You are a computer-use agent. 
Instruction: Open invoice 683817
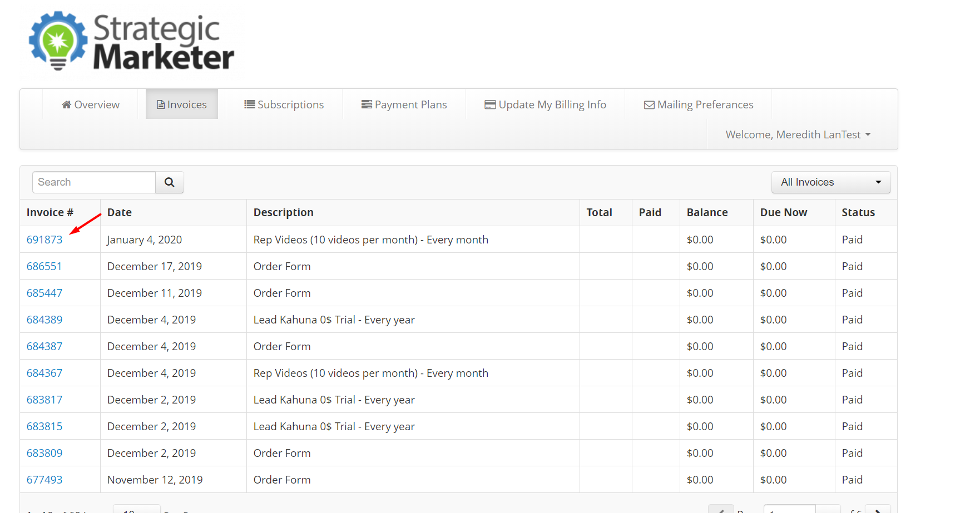click(x=44, y=400)
